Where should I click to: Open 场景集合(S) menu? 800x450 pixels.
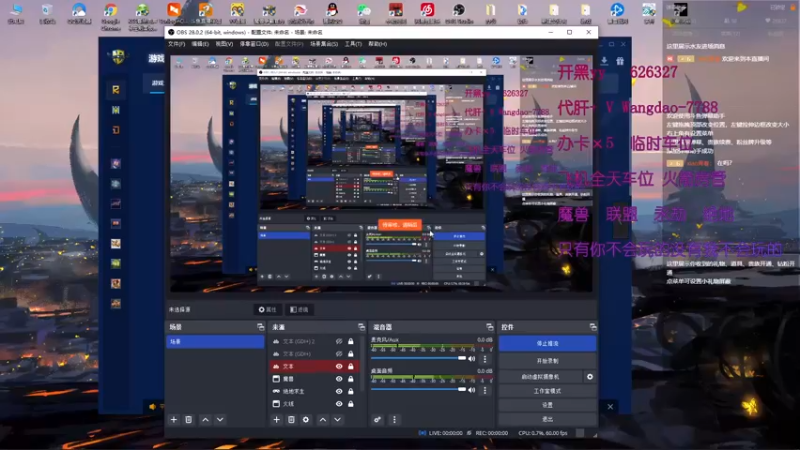tap(324, 44)
